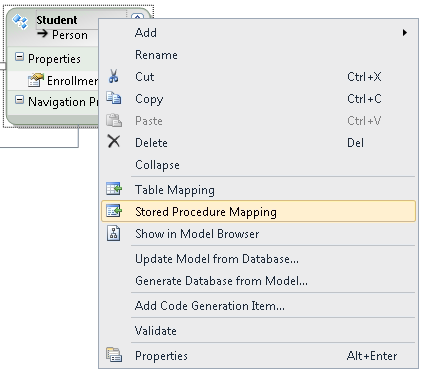
Task: Select Collapse menu entry
Action: 258,165
